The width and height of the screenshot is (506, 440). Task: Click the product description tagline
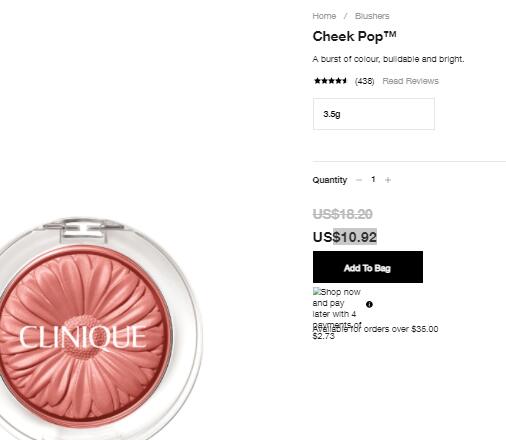click(388, 59)
